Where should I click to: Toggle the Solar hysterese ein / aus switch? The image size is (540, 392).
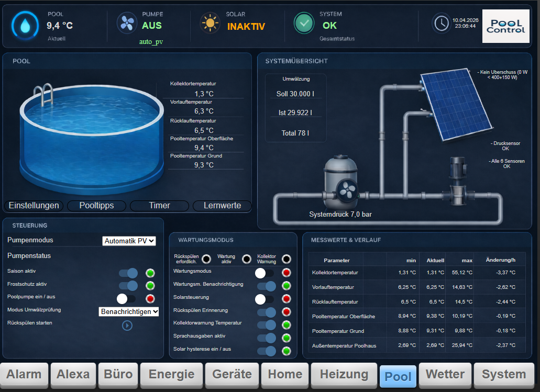(267, 351)
